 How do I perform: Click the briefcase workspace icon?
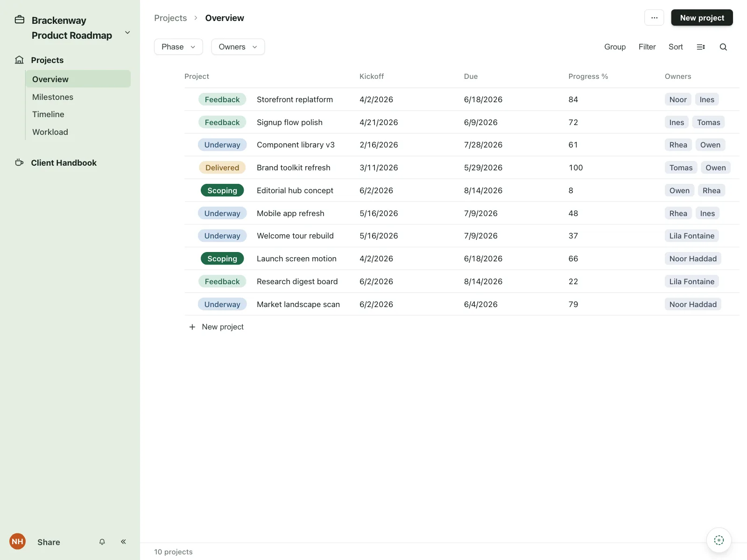point(20,20)
